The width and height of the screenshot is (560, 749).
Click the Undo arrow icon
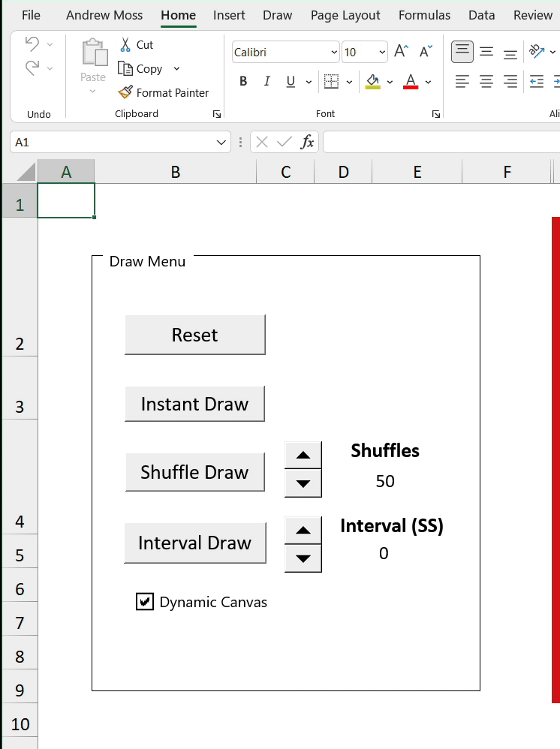(32, 44)
